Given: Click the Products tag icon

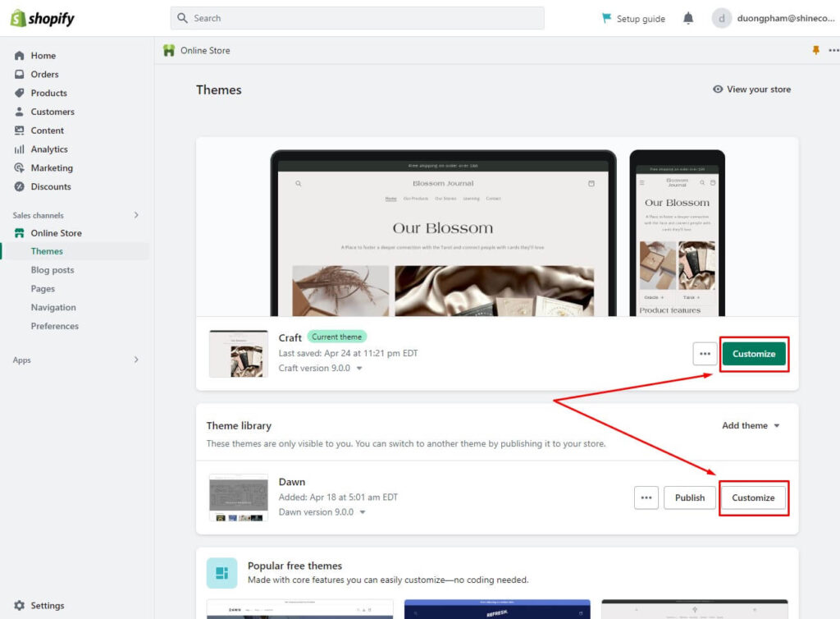Looking at the screenshot, I should (x=20, y=94).
